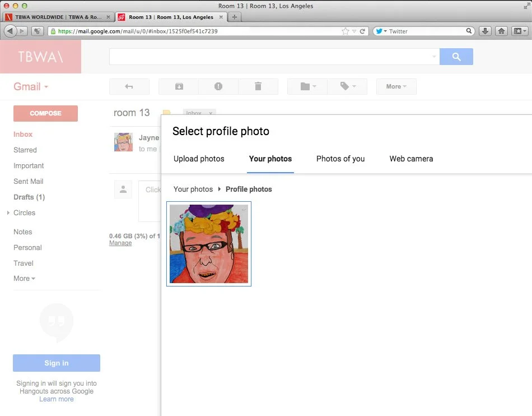
Task: Click the browser Home icon
Action: tap(501, 31)
